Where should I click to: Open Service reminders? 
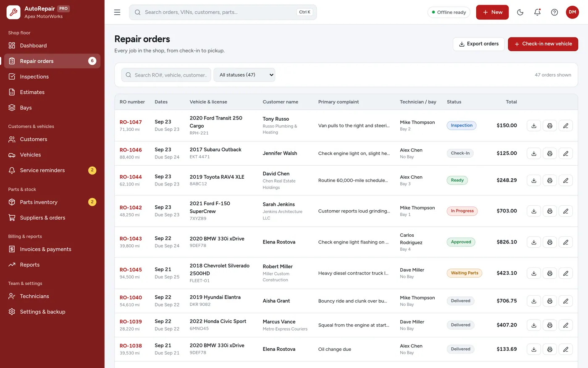52,170
